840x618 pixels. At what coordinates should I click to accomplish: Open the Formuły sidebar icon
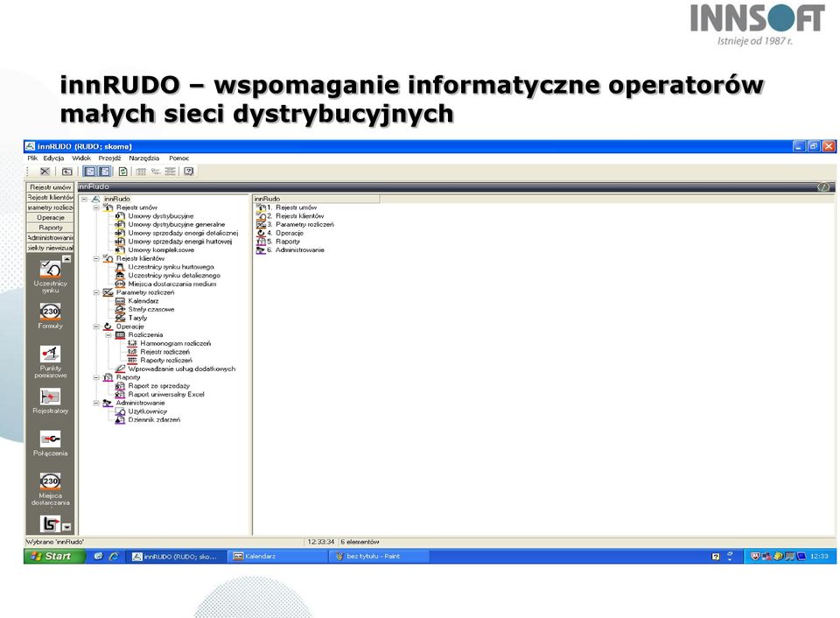[x=51, y=316]
